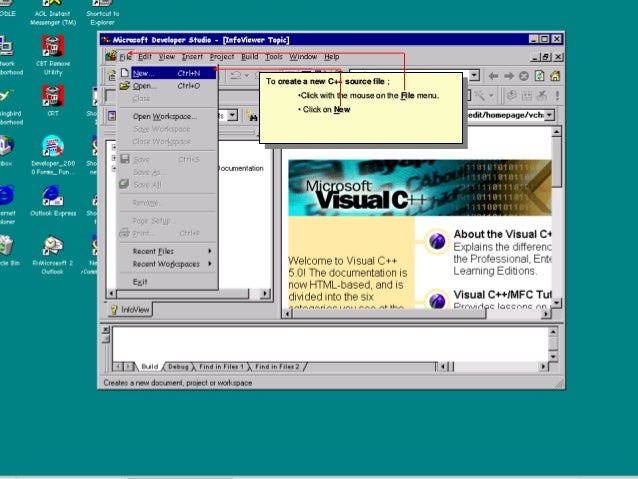638x479 pixels.
Task: Switch to the Find in Files 2 tab
Action: [x=277, y=367]
